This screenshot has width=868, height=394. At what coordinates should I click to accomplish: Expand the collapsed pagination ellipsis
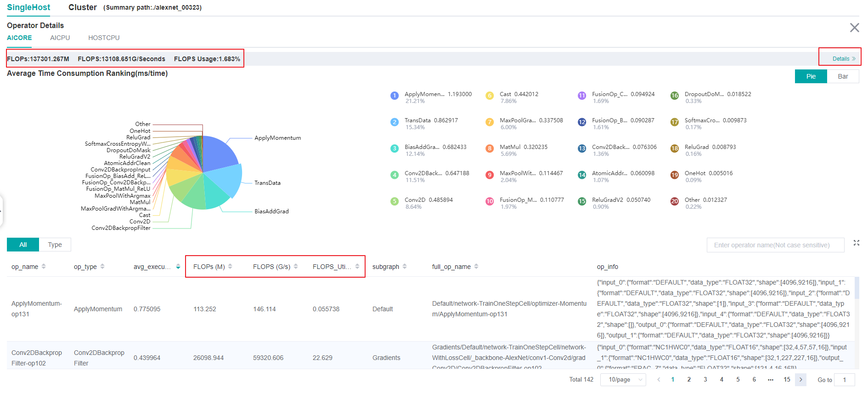770,380
